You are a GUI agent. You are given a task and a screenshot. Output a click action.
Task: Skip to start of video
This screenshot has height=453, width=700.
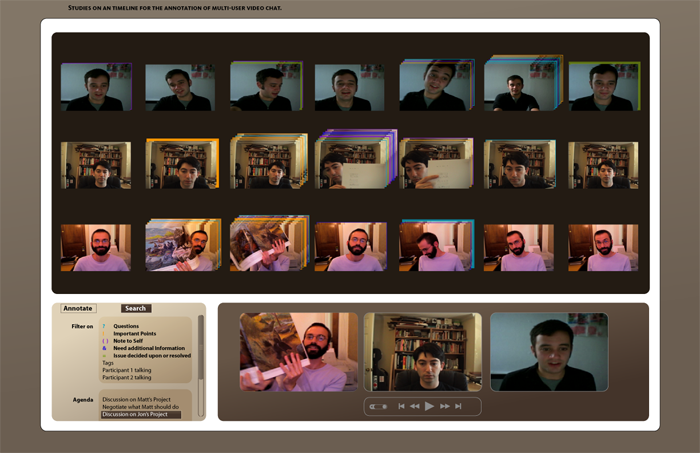[402, 406]
